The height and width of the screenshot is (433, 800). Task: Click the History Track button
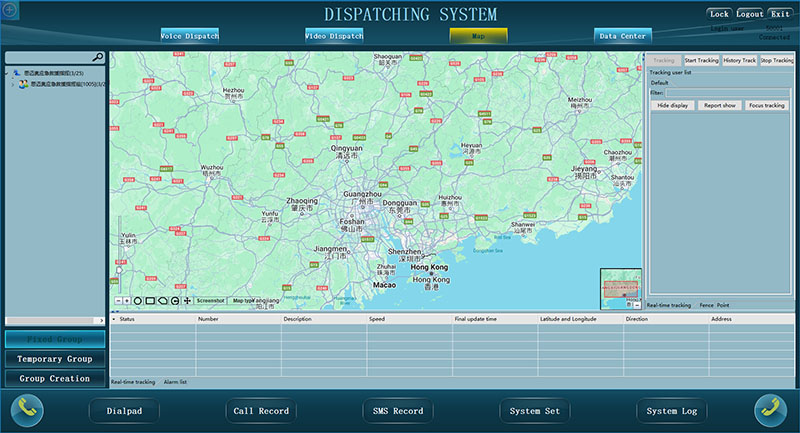[x=739, y=60]
